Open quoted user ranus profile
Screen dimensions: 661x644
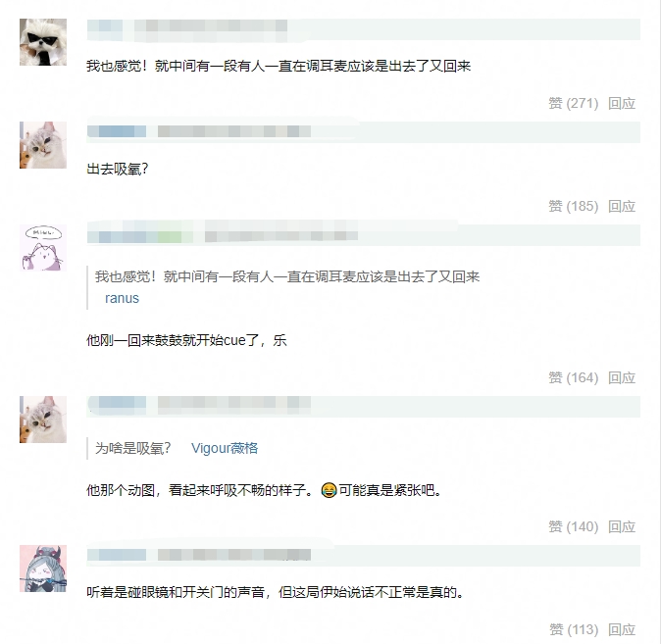tap(122, 298)
